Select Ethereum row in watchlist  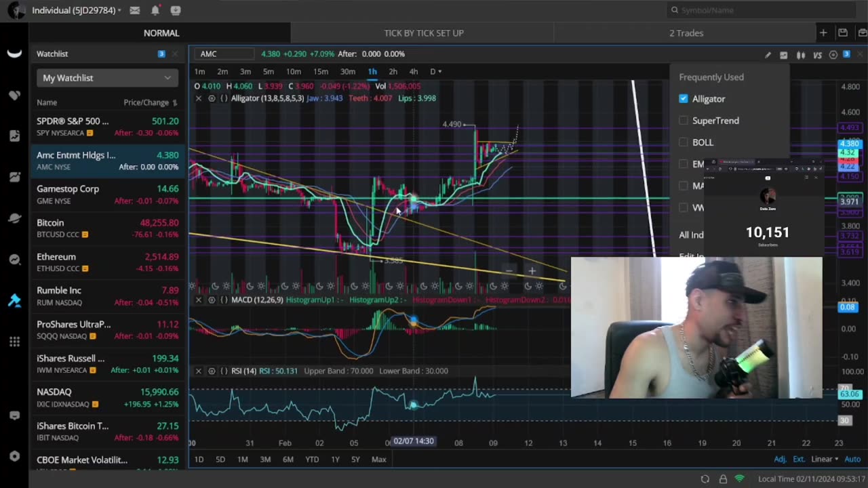pos(107,262)
